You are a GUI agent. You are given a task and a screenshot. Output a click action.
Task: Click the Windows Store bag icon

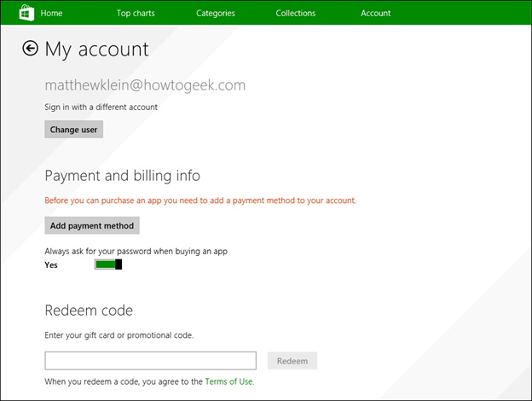26,13
